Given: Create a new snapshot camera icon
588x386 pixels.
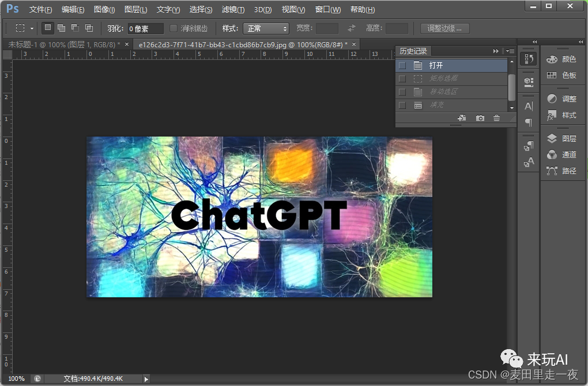Looking at the screenshot, I should pos(480,118).
